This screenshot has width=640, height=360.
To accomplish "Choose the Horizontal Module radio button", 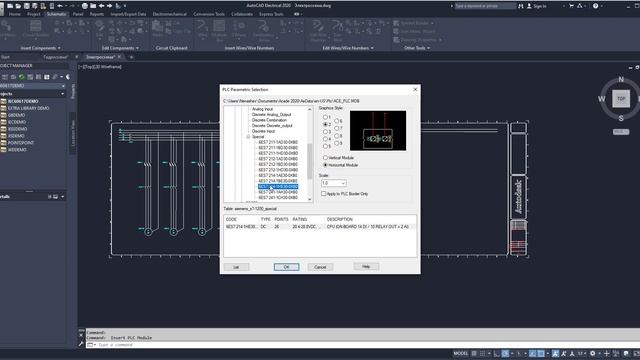I will (325, 165).
